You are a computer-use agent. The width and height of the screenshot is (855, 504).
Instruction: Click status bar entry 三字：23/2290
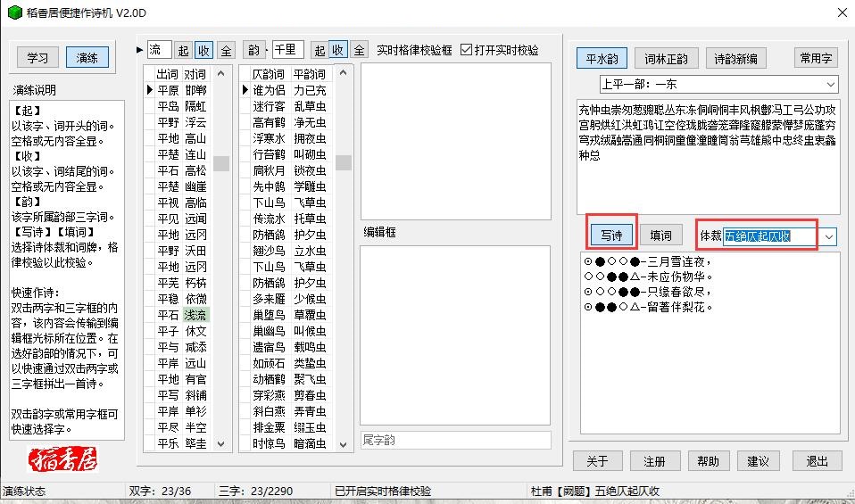tap(256, 491)
